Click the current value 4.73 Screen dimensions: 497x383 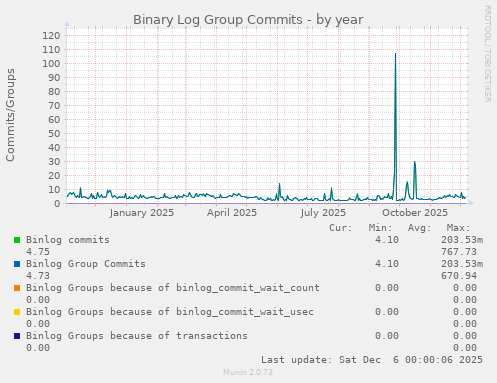tap(38, 276)
